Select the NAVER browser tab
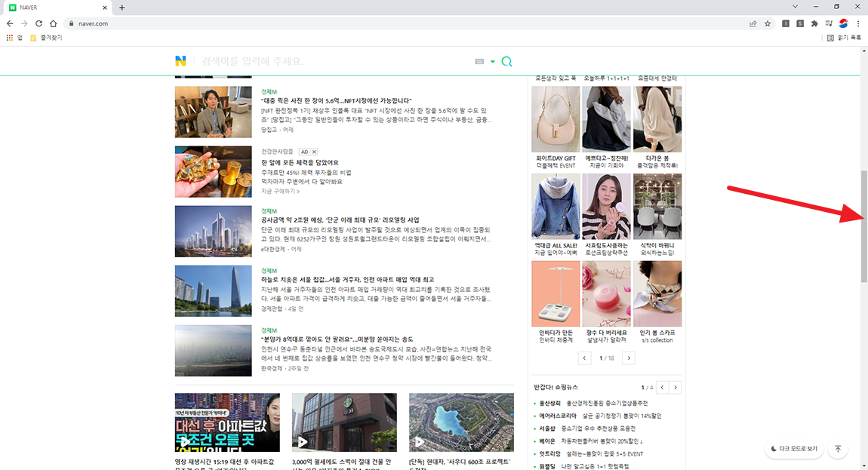 click(57, 8)
